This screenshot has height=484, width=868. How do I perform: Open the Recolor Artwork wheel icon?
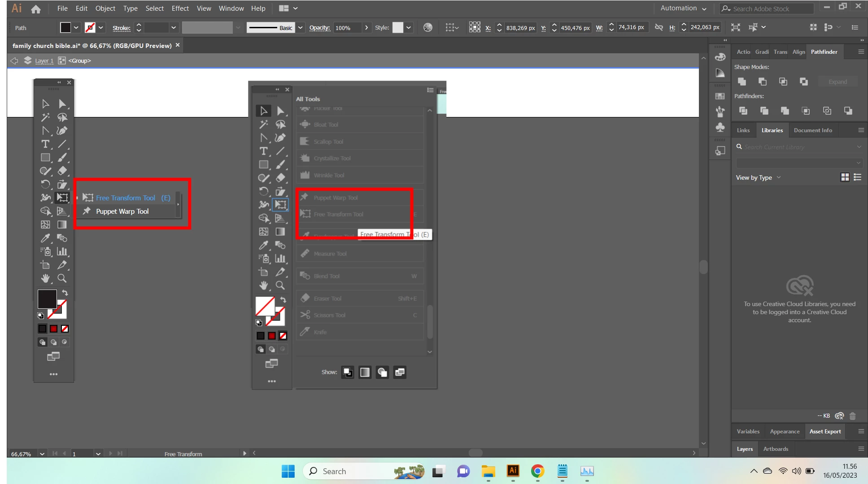428,28
